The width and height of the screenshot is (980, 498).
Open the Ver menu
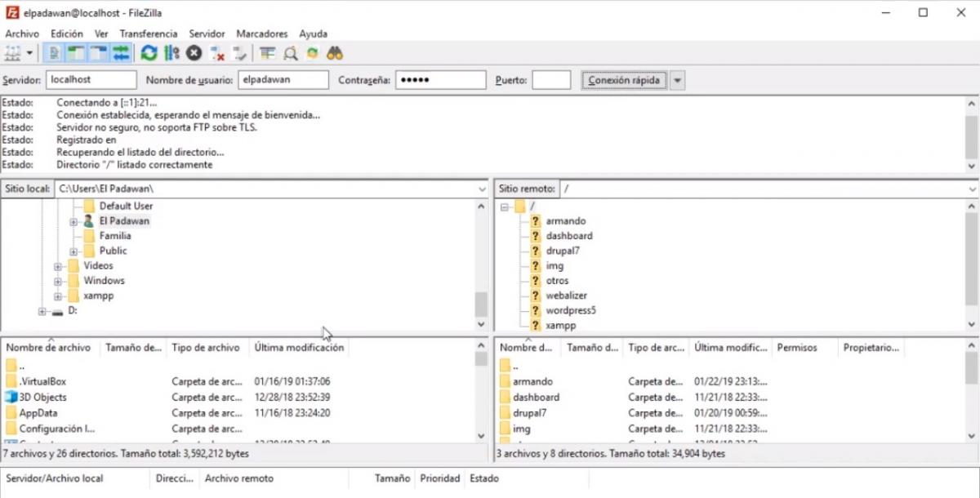pos(101,33)
